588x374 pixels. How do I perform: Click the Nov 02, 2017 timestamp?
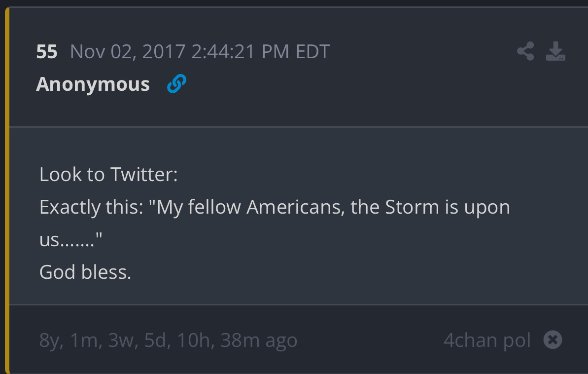(128, 51)
